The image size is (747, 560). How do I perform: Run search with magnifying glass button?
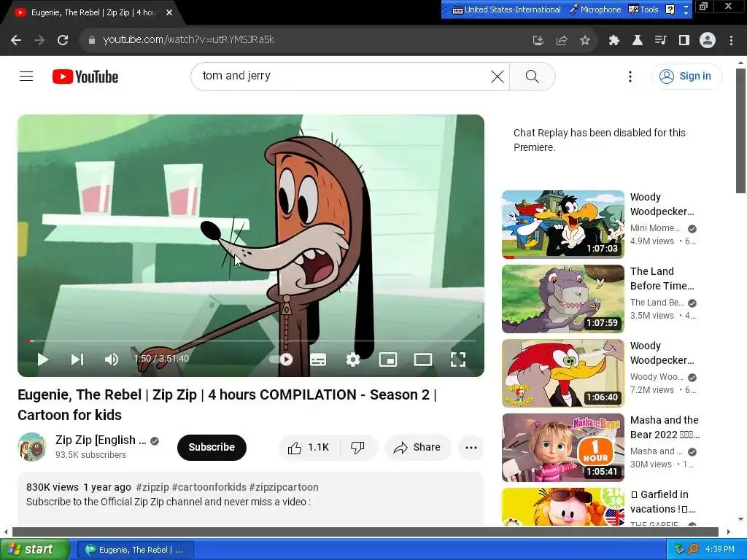pos(532,76)
